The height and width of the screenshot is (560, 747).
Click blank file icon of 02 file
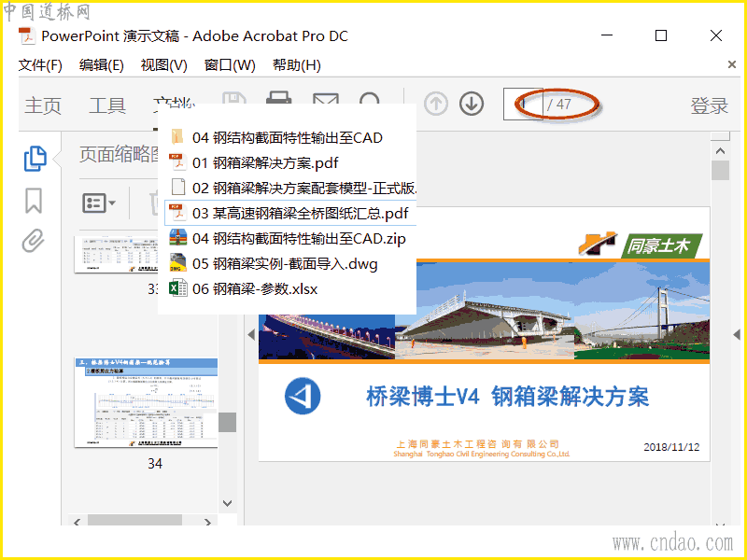tap(178, 188)
